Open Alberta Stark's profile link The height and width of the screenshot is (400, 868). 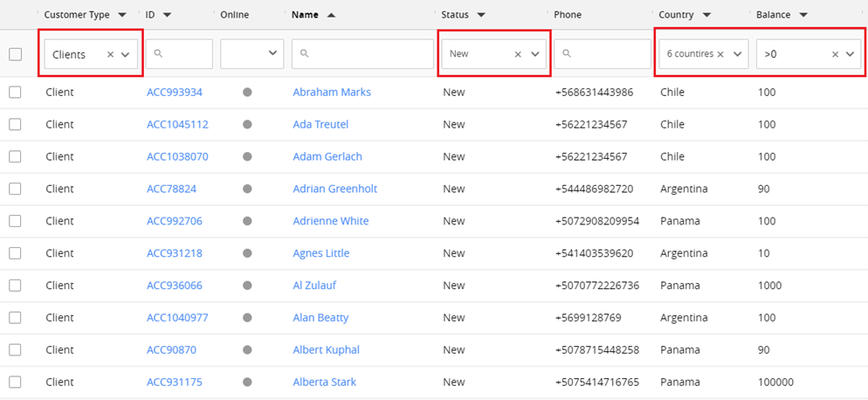tap(324, 382)
